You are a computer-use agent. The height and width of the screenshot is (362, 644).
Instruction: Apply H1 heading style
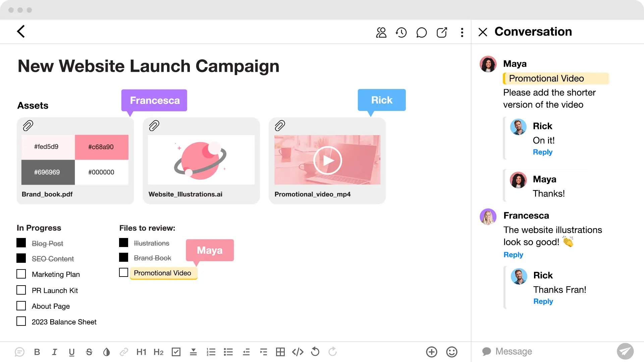[141, 352]
